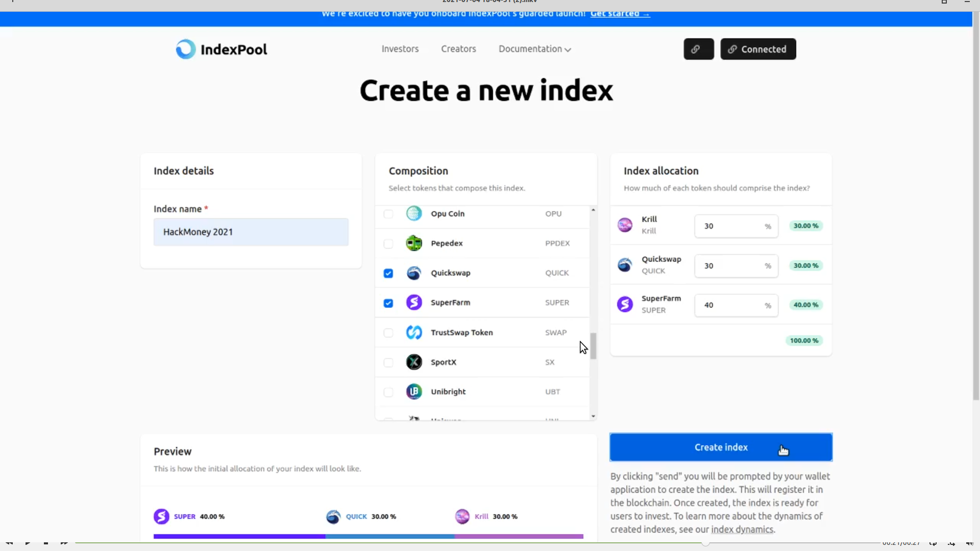Viewport: 980px width, 551px height.
Task: Click the 'UBT' ticker text
Action: point(552,392)
